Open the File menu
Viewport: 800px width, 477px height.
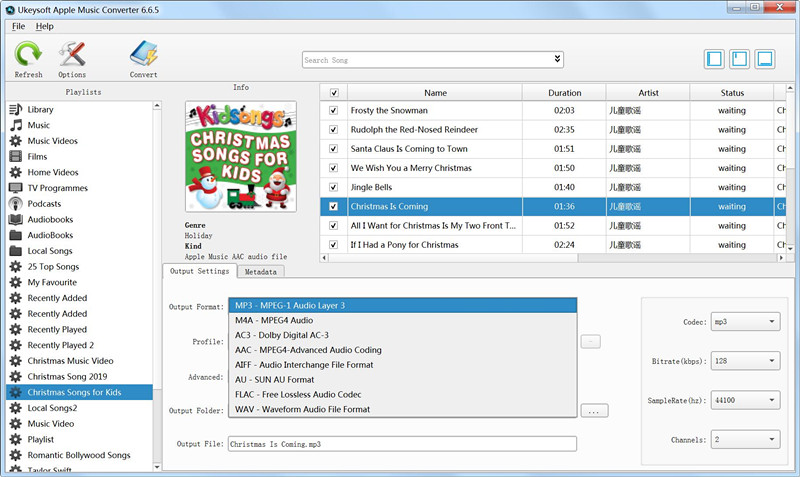click(18, 27)
